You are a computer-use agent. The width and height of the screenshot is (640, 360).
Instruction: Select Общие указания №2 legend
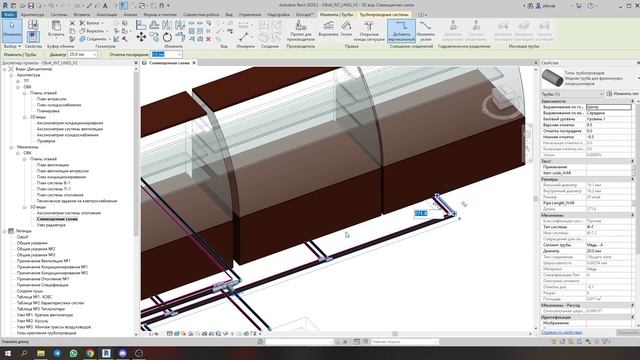[36, 249]
